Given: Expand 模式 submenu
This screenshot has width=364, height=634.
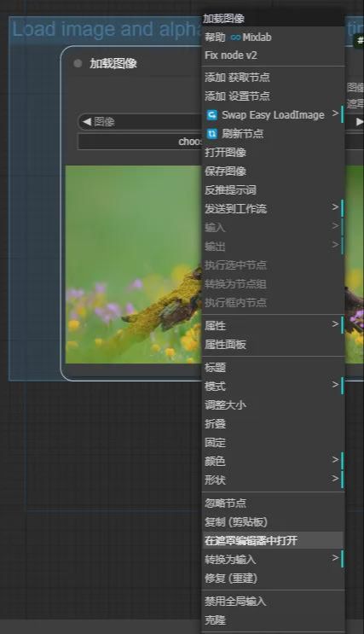Looking at the screenshot, I should (273, 386).
